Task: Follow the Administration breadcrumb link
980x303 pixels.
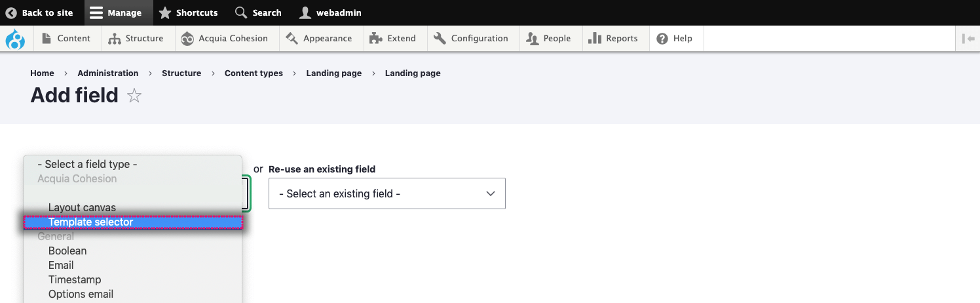Action: coord(108,73)
